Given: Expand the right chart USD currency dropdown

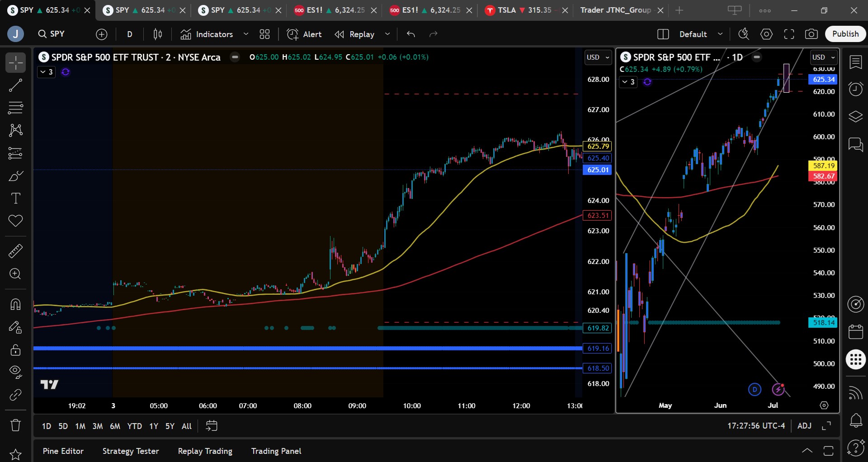Looking at the screenshot, I should tap(824, 57).
